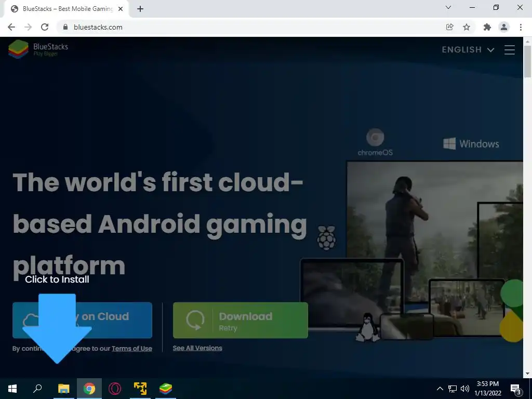The height and width of the screenshot is (399, 532).
Task: Restore down the Chrome window
Action: click(x=496, y=7)
